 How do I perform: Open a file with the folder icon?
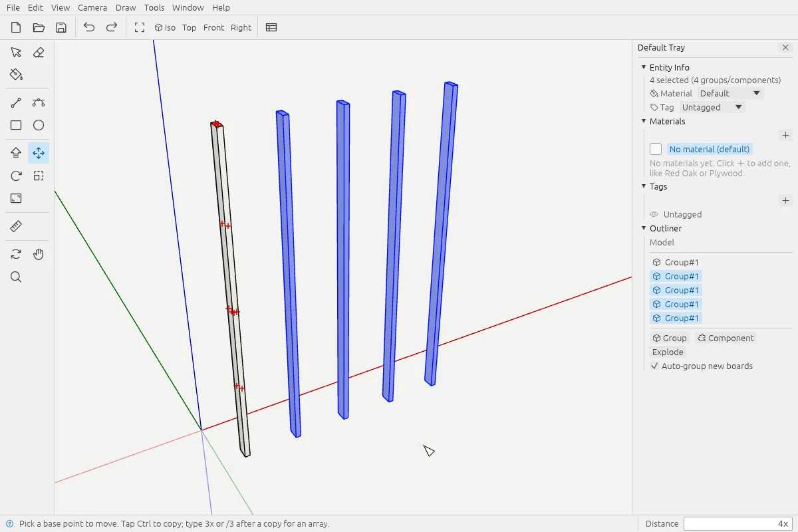pyautogui.click(x=39, y=27)
